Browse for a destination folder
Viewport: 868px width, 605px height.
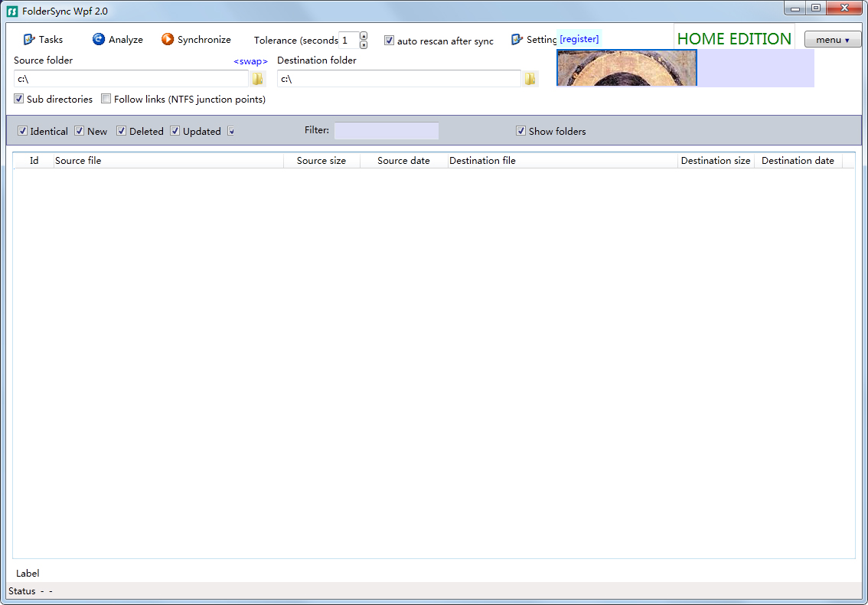coord(530,78)
